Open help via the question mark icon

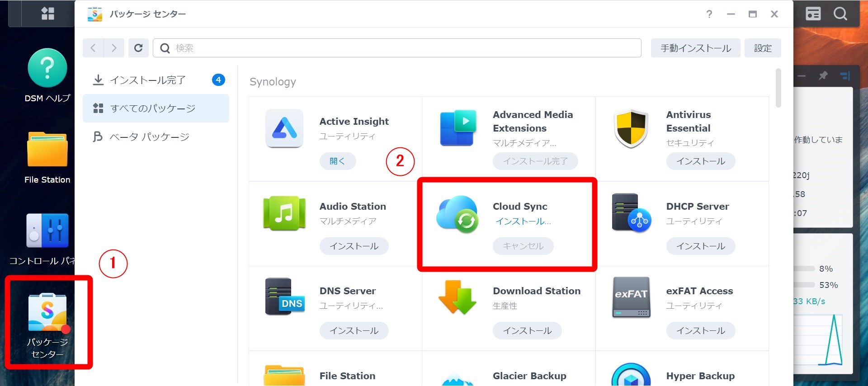tap(709, 14)
